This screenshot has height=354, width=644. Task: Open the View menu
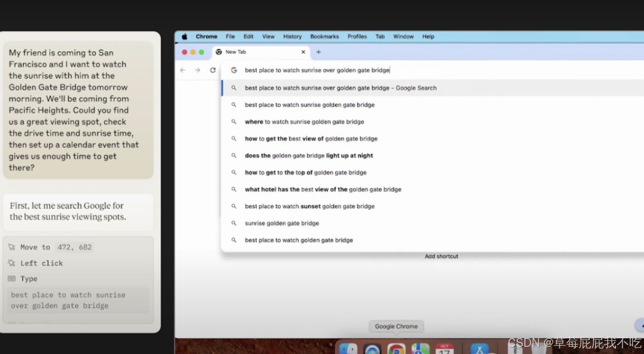[268, 37]
